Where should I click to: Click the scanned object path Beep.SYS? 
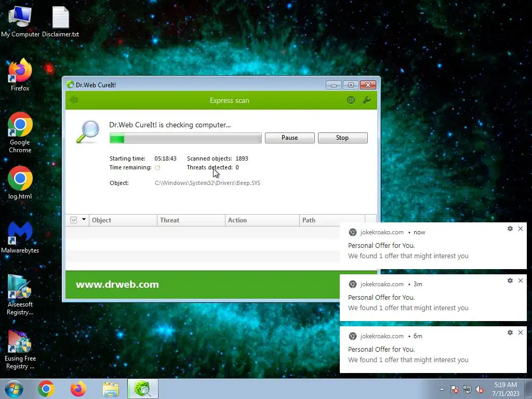click(208, 183)
